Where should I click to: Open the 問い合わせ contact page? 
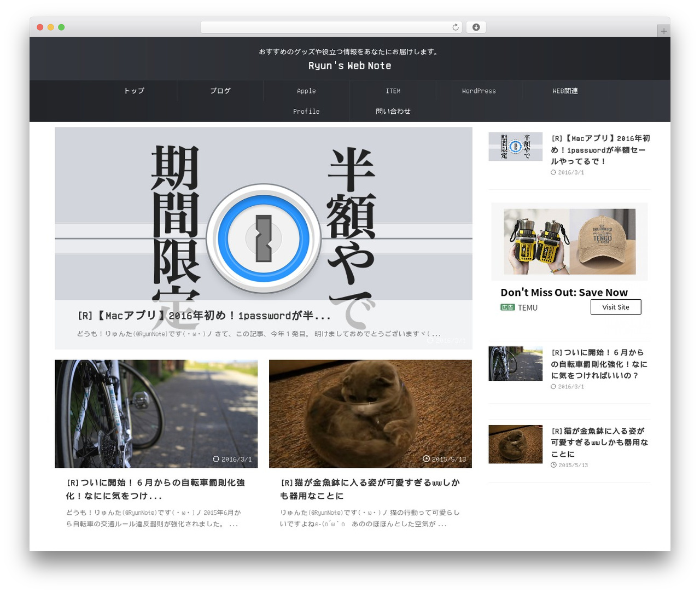point(393,112)
